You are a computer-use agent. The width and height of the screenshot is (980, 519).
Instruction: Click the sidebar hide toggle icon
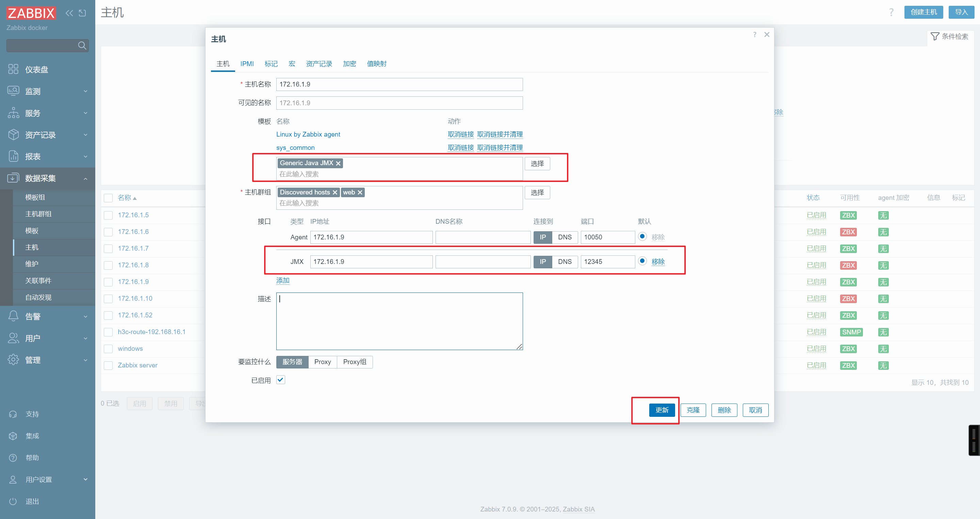tap(82, 13)
